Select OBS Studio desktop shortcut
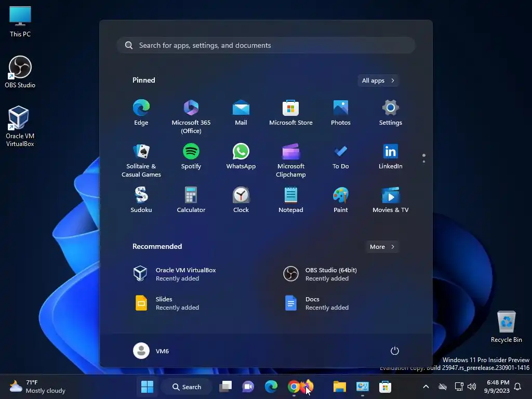The image size is (532, 399). (20, 72)
